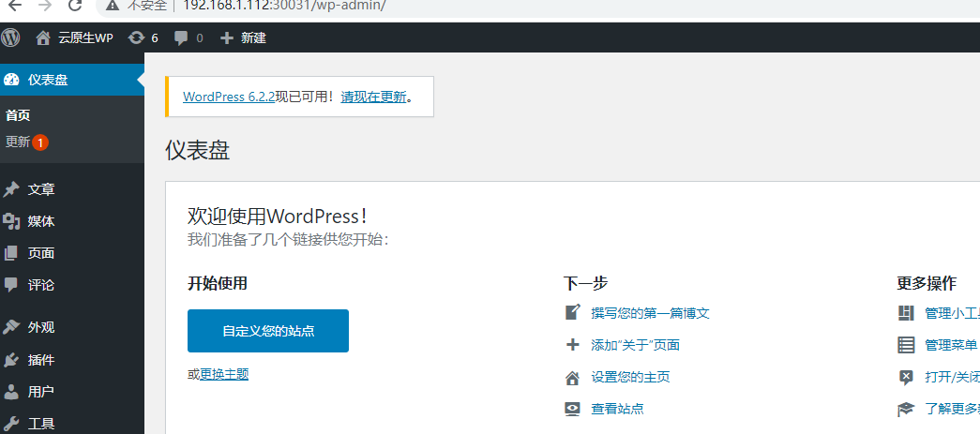The width and height of the screenshot is (980, 434).
Task: Click the pages icon for 页面
Action: 11,253
